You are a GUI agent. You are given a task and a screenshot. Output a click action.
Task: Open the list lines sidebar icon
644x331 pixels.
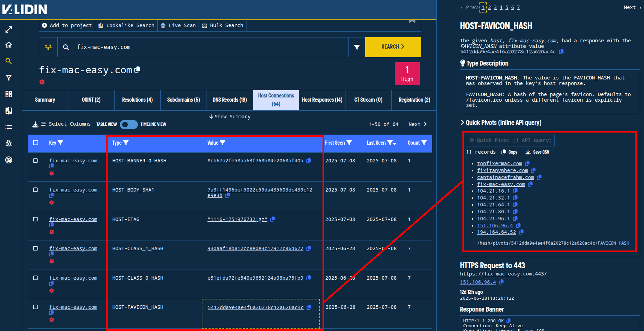pos(9,127)
